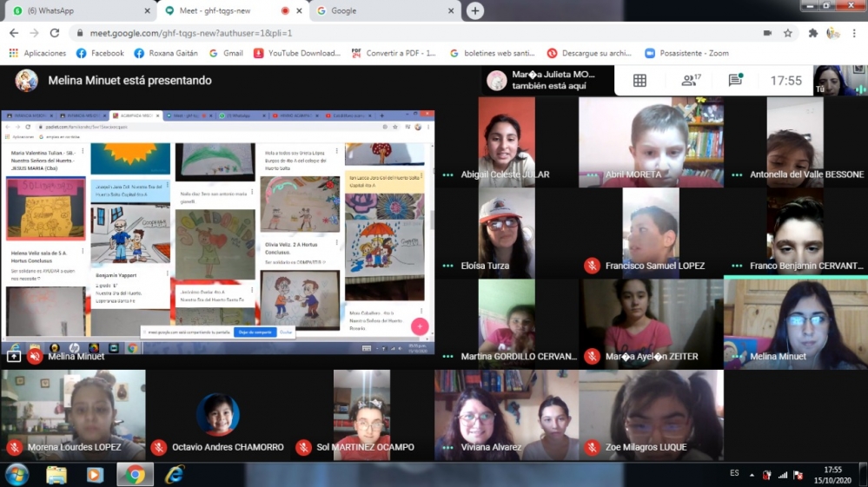Click your own video thumbnail labeled Tú
The width and height of the screenshot is (868, 487).
click(x=840, y=80)
